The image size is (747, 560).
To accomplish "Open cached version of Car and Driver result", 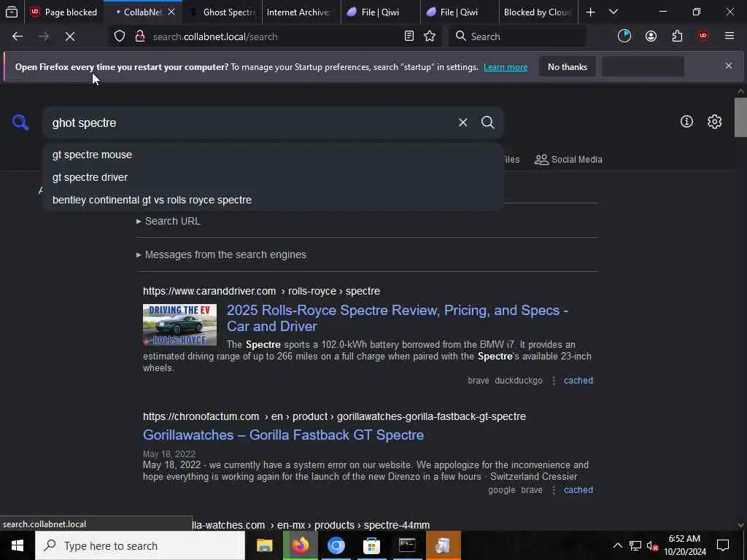I will [x=578, y=381].
